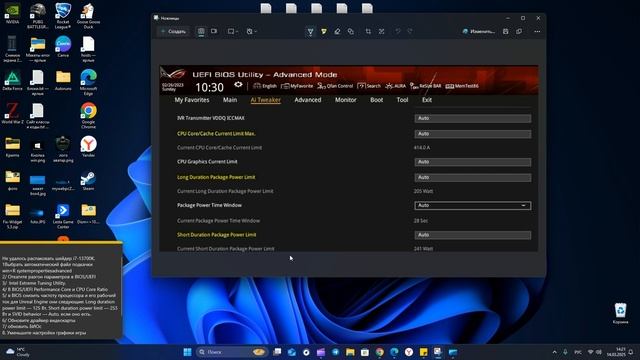Copy the snip to clipboard
Image resolution: width=640 pixels, height=360 pixels.
pyautogui.click(x=519, y=31)
